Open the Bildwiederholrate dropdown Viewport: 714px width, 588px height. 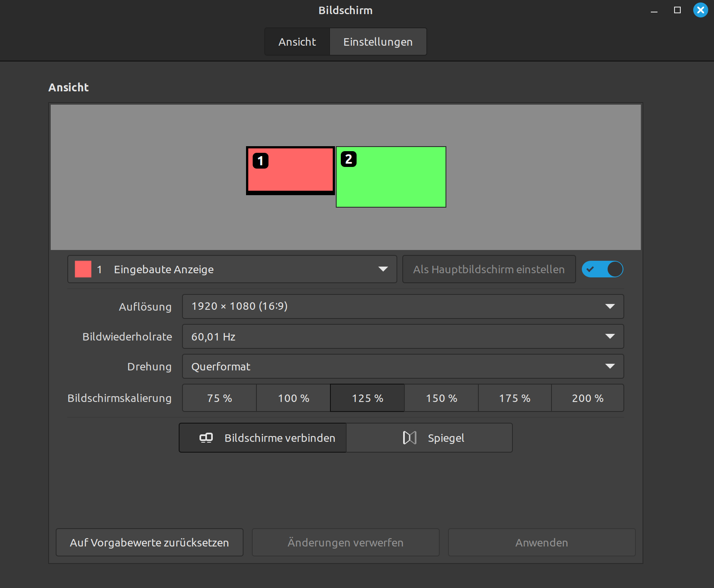403,336
